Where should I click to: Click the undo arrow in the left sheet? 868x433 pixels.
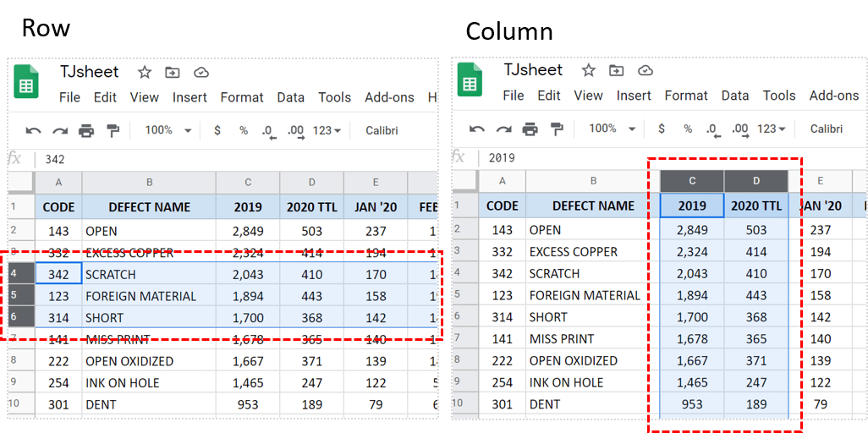33,131
